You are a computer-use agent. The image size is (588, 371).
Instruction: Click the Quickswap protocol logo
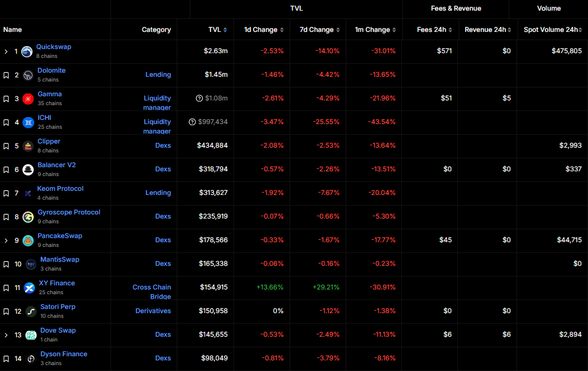point(27,52)
